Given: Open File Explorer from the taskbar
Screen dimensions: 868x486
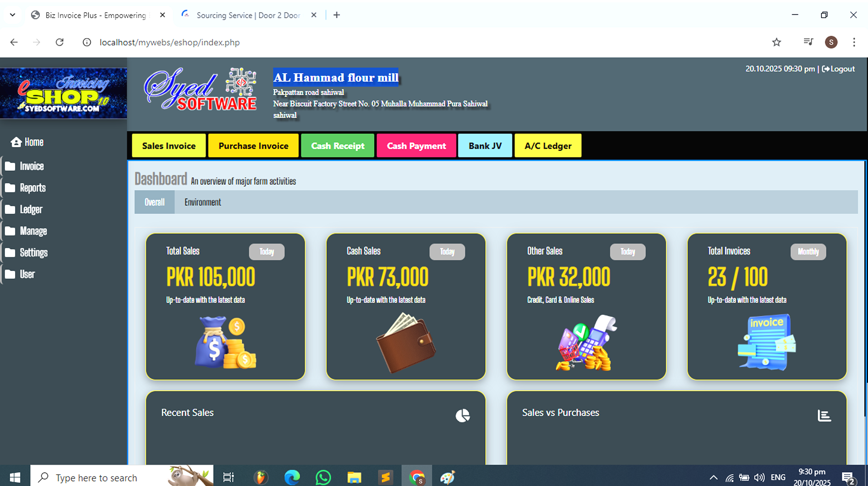Looking at the screenshot, I should point(354,477).
